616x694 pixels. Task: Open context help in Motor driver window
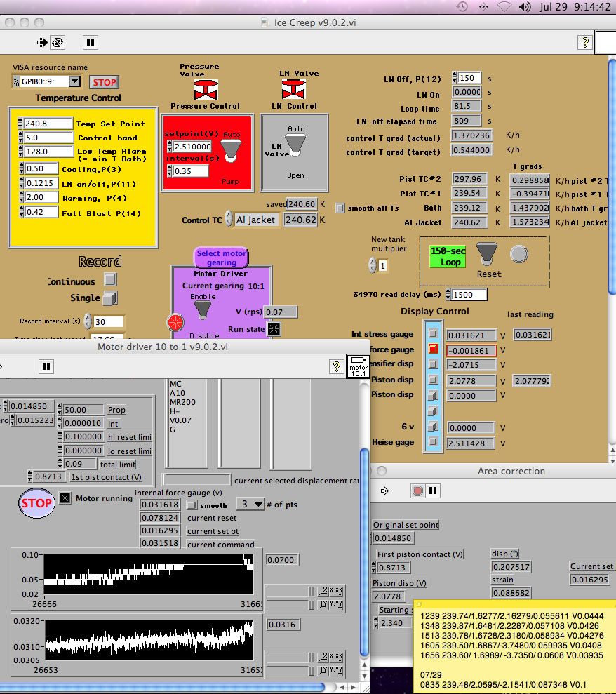tap(337, 366)
